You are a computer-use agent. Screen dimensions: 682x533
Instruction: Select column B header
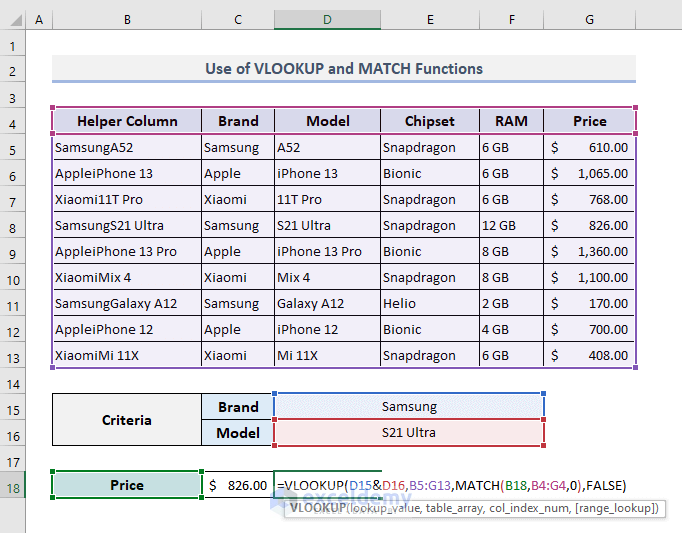pyautogui.click(x=127, y=20)
